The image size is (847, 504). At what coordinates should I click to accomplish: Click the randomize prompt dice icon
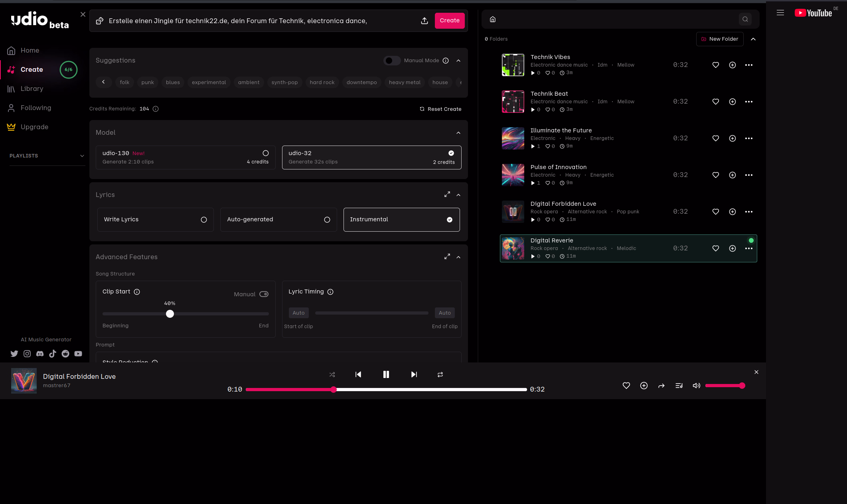coord(100,21)
